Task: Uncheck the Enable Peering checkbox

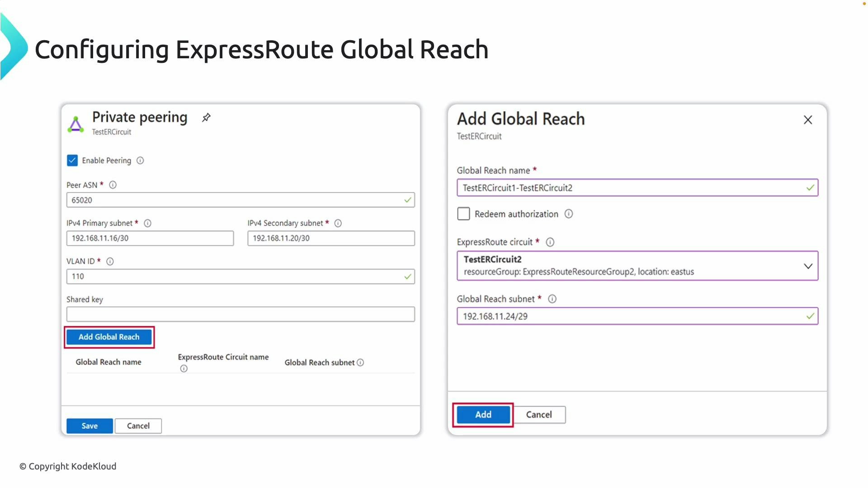Action: pos(72,160)
